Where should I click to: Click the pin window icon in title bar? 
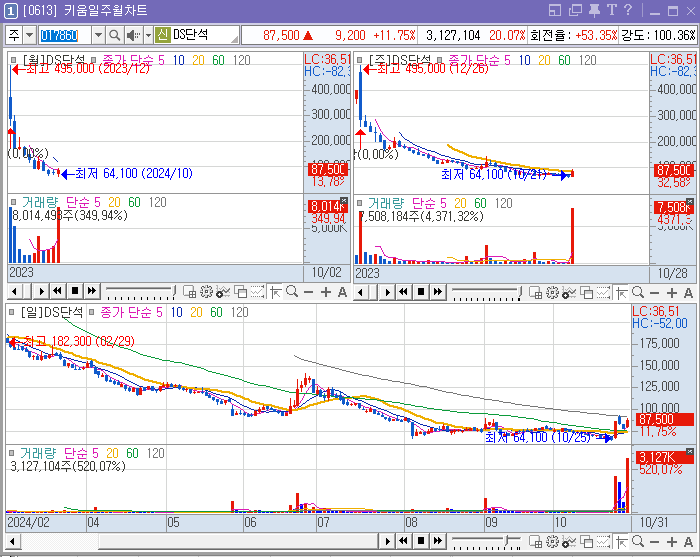pos(594,10)
